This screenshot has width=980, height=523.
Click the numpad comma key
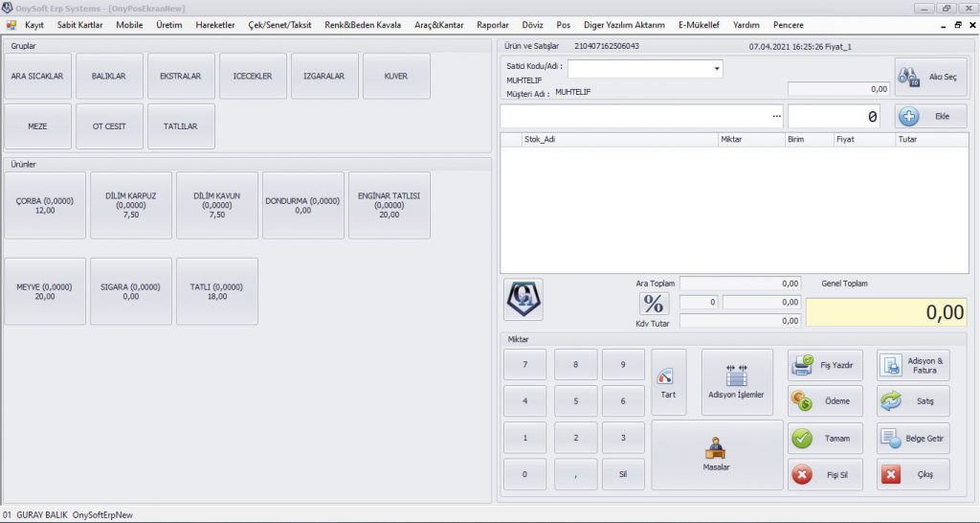click(x=575, y=474)
